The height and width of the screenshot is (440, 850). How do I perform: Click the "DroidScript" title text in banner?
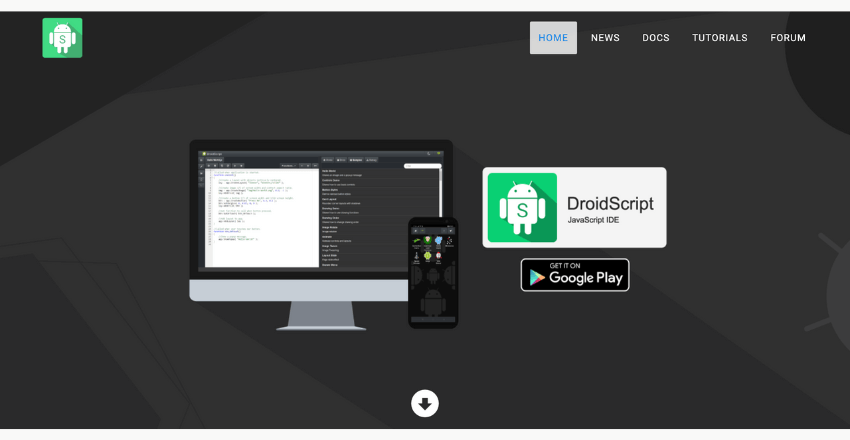tap(610, 203)
